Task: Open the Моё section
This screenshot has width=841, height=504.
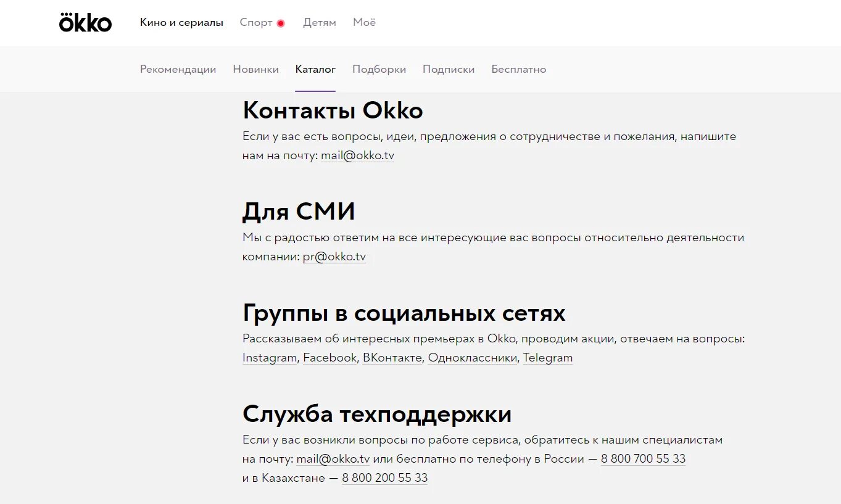Action: pos(364,23)
